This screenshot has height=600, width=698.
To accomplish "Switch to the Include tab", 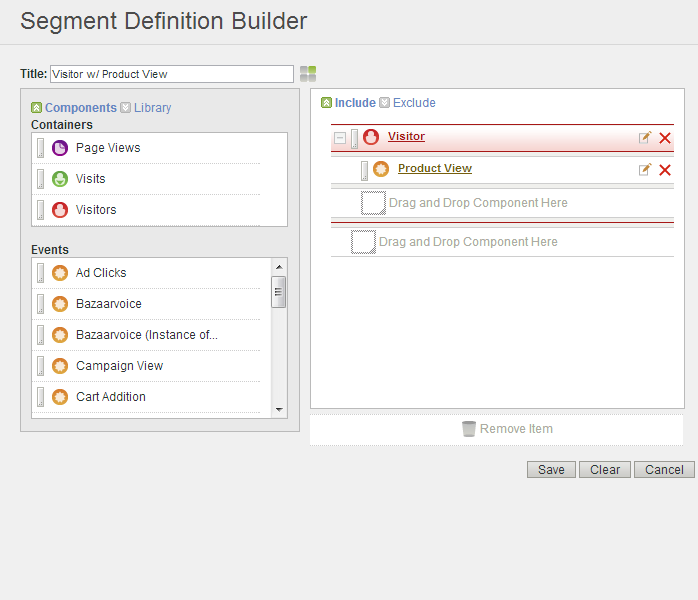I will click(x=355, y=103).
